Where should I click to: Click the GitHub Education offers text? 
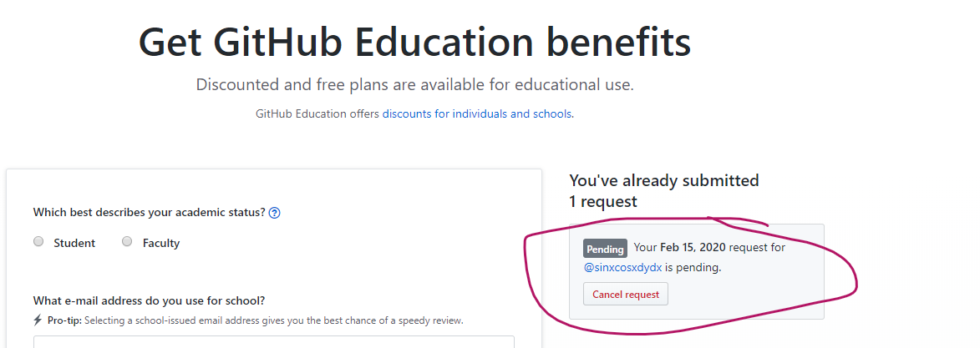(x=317, y=113)
